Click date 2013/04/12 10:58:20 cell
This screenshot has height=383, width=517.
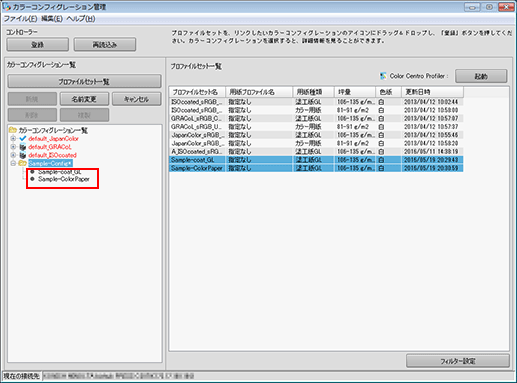[x=431, y=143]
